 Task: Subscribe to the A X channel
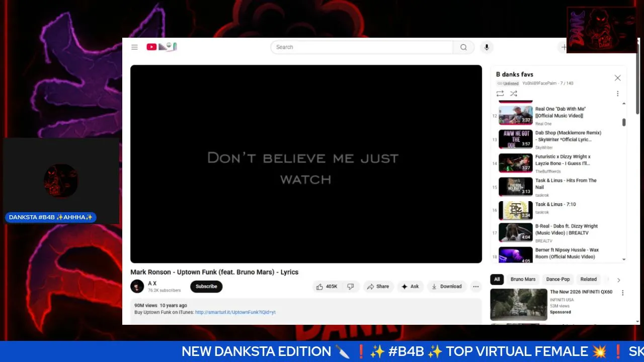point(206,287)
